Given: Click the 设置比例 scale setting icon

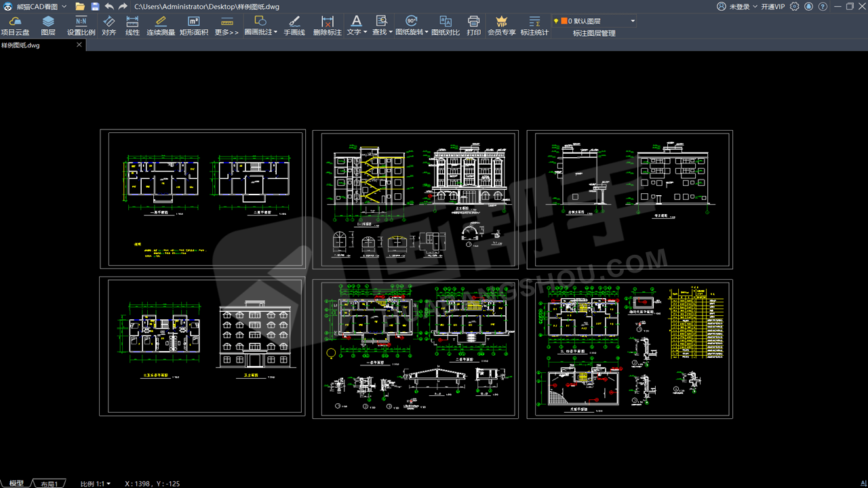Looking at the screenshot, I should pyautogui.click(x=81, y=26).
